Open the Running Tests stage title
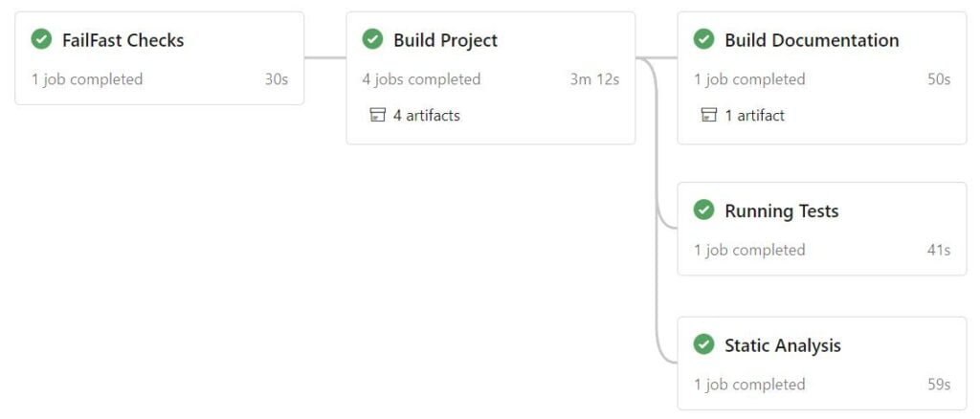 point(782,211)
